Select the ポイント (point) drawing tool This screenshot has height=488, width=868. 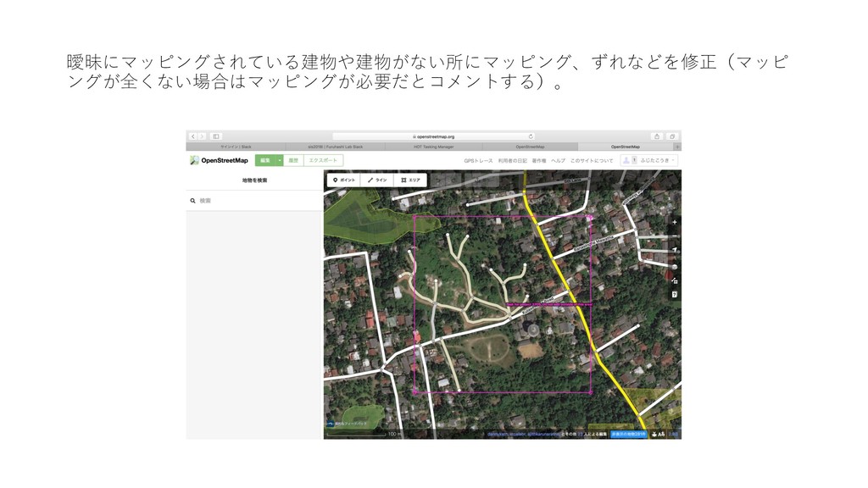pyautogui.click(x=344, y=180)
